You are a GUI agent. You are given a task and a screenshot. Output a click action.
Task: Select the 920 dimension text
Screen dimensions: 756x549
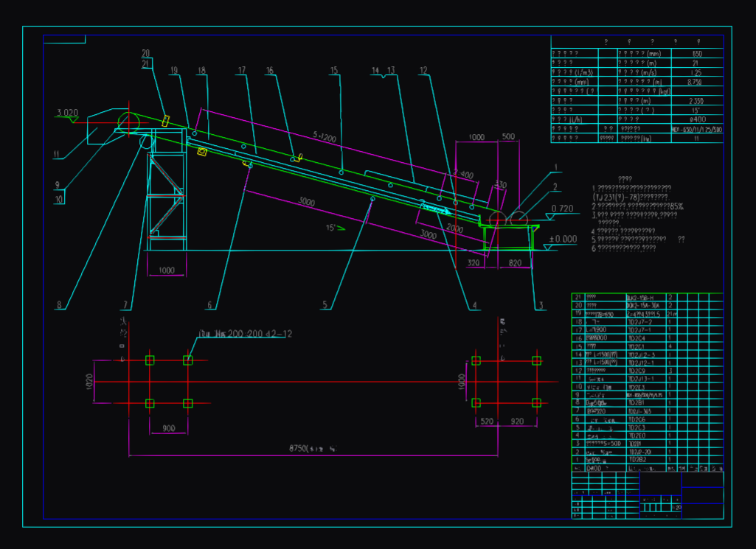click(x=517, y=422)
